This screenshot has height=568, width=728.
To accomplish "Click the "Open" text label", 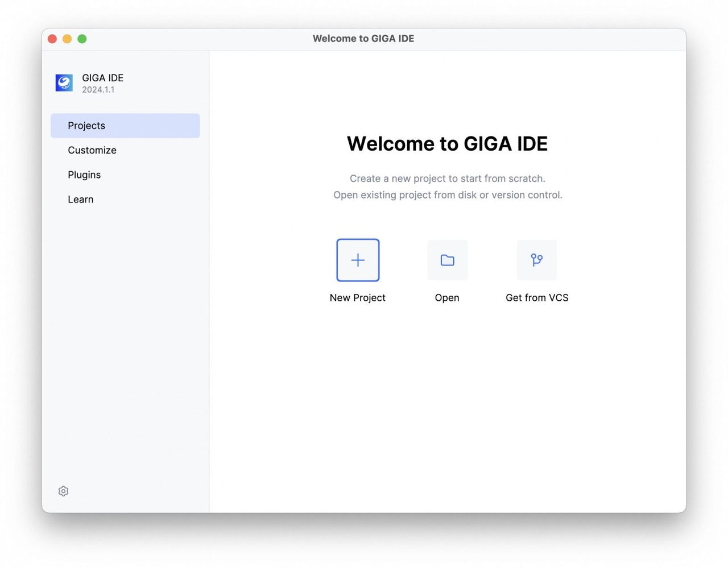I will coord(447,298).
